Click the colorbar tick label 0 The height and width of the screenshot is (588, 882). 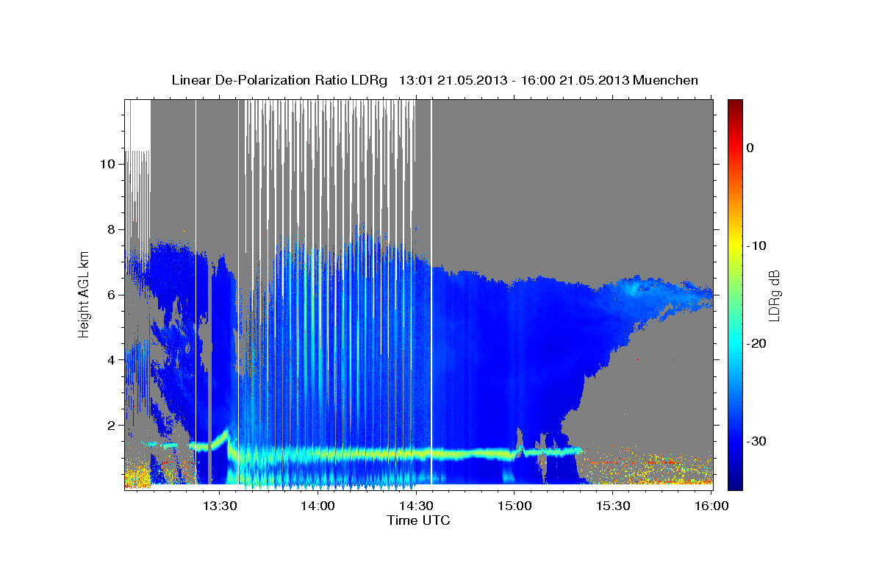750,148
